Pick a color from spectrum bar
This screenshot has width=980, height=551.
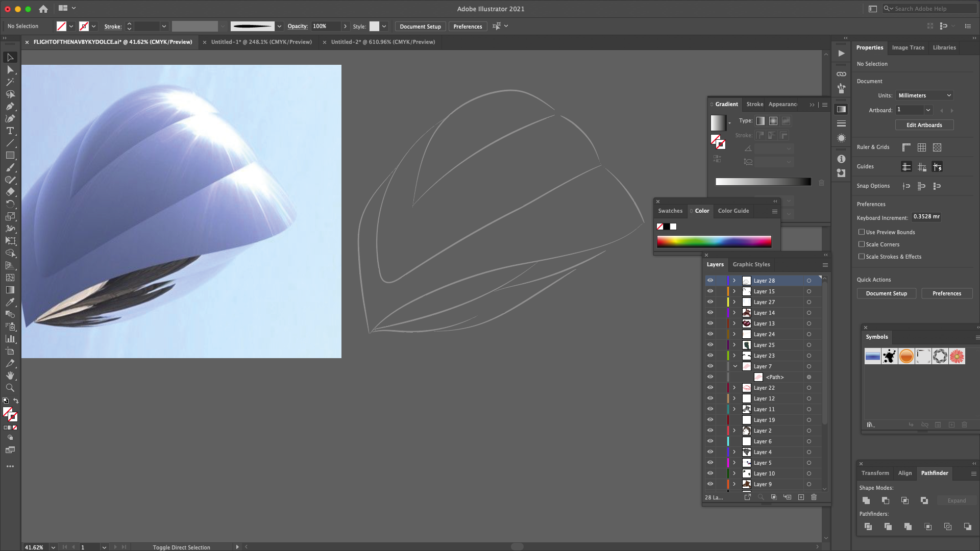(x=714, y=241)
